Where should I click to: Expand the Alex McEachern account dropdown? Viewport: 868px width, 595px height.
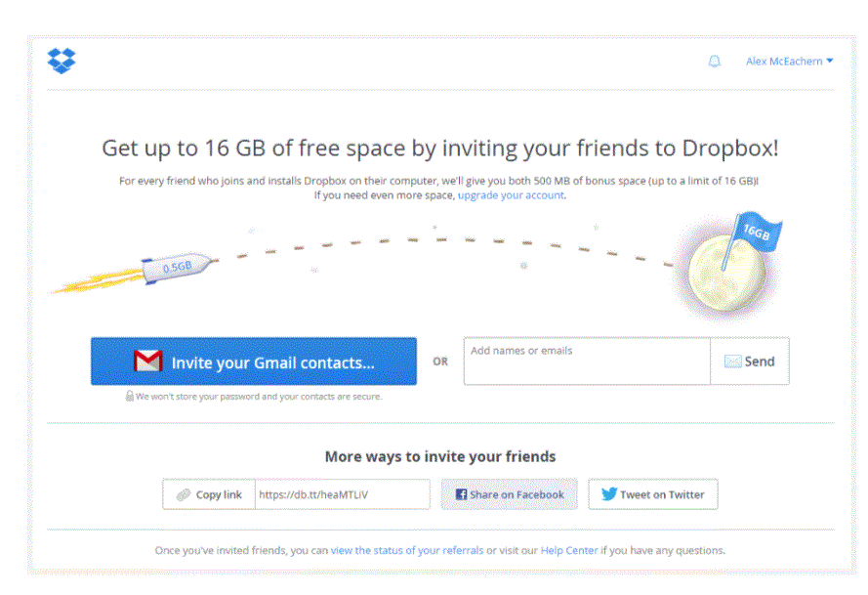(789, 62)
